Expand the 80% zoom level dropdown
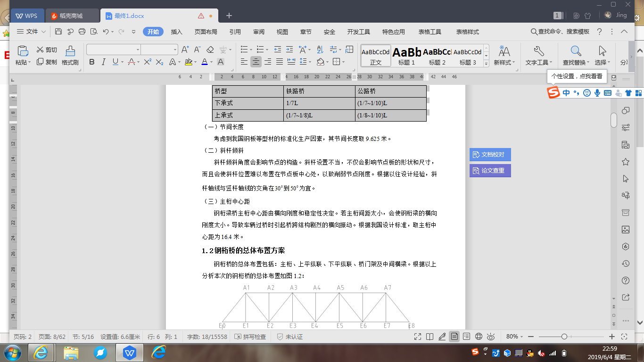 [521, 337]
